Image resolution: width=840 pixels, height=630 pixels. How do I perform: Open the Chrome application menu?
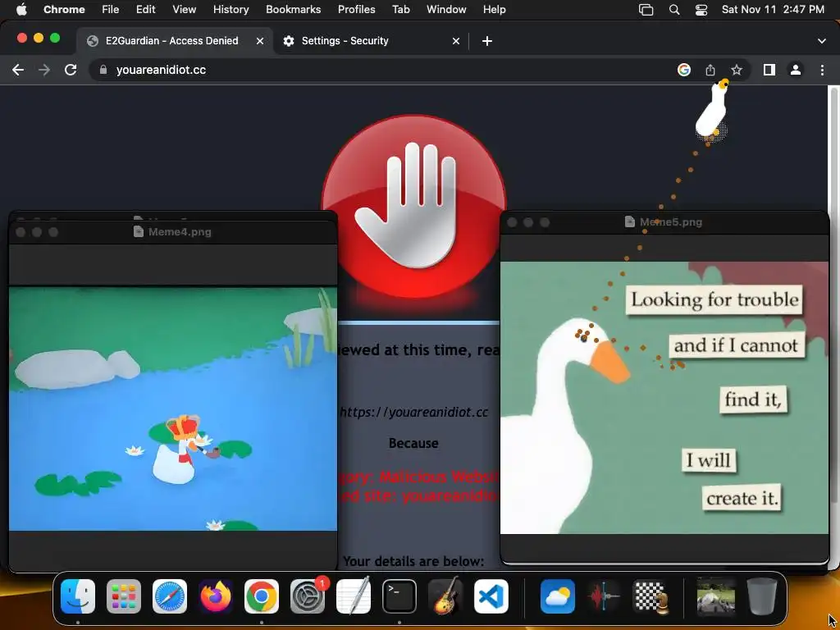pyautogui.click(x=64, y=10)
